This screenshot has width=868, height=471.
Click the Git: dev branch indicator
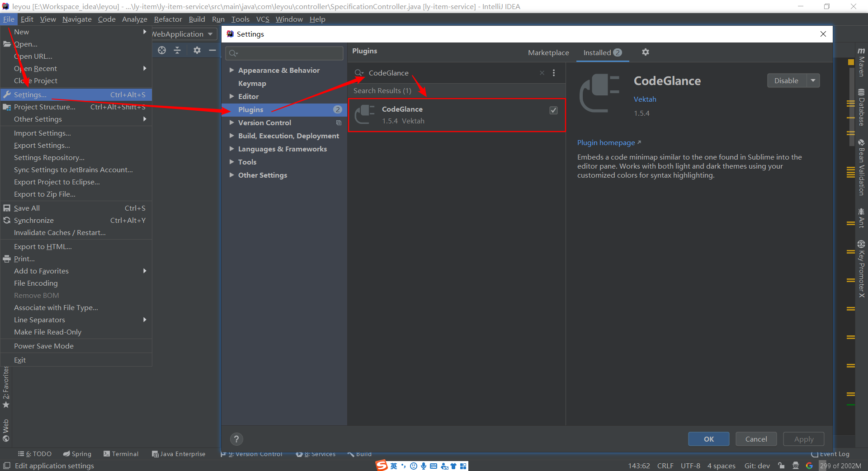(x=757, y=466)
